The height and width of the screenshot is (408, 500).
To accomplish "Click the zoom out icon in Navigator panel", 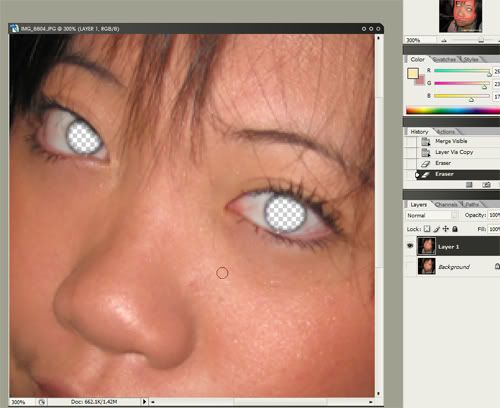I will tap(444, 40).
